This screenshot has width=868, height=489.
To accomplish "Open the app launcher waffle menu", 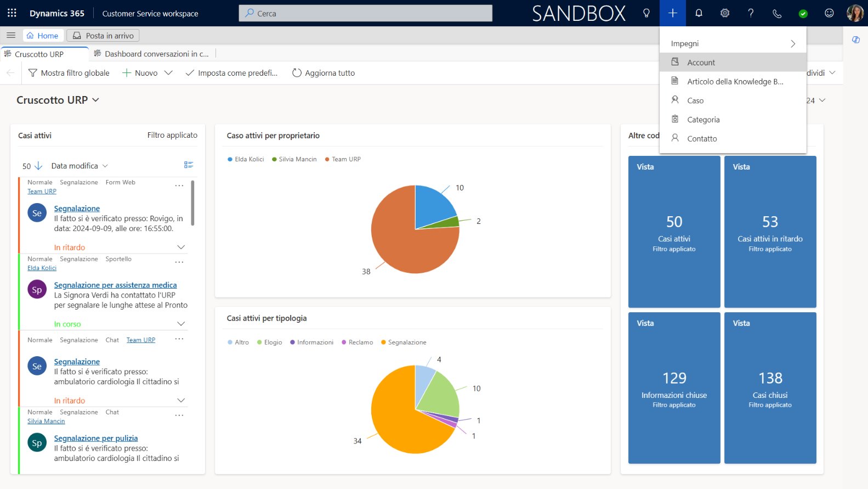I will click(x=12, y=13).
